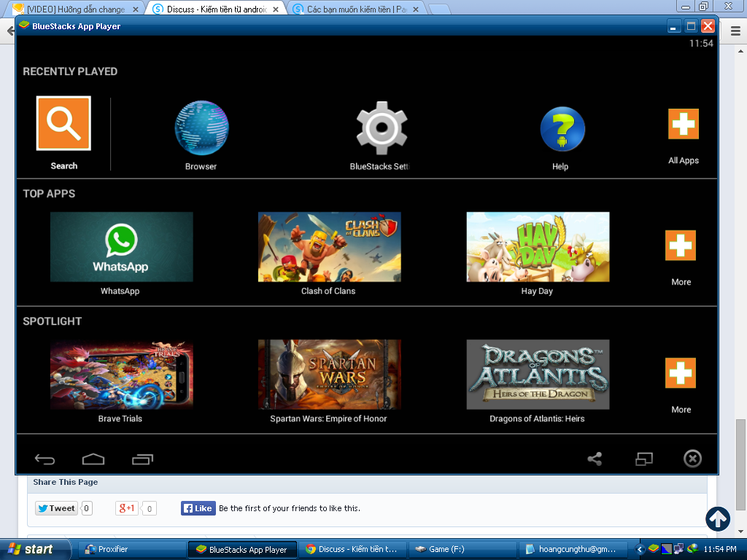This screenshot has height=560, width=747.
Task: Open BlueStacks Settings gear icon
Action: pos(382,128)
